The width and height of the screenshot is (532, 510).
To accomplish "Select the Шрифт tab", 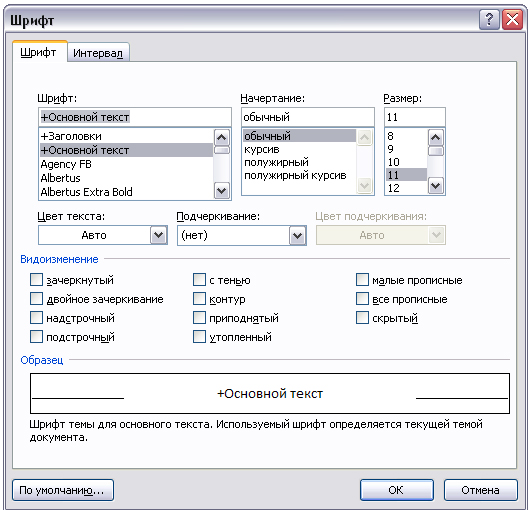I will (x=39, y=52).
